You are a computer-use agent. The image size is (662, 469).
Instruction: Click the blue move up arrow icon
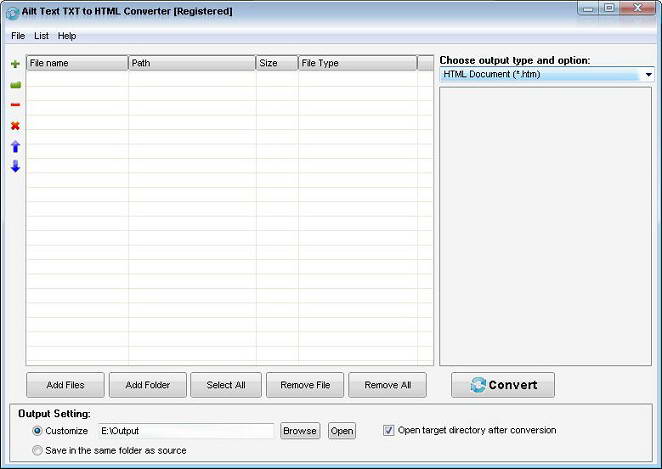click(x=15, y=146)
